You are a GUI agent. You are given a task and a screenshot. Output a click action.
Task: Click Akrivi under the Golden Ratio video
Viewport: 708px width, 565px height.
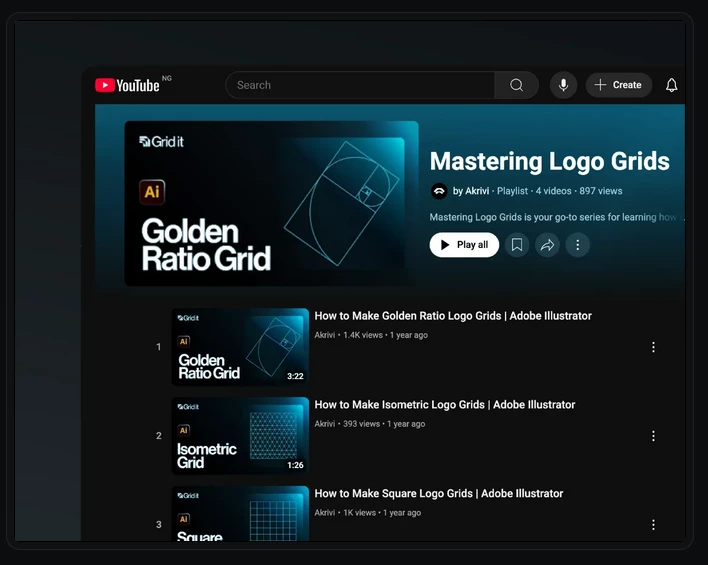coord(325,335)
